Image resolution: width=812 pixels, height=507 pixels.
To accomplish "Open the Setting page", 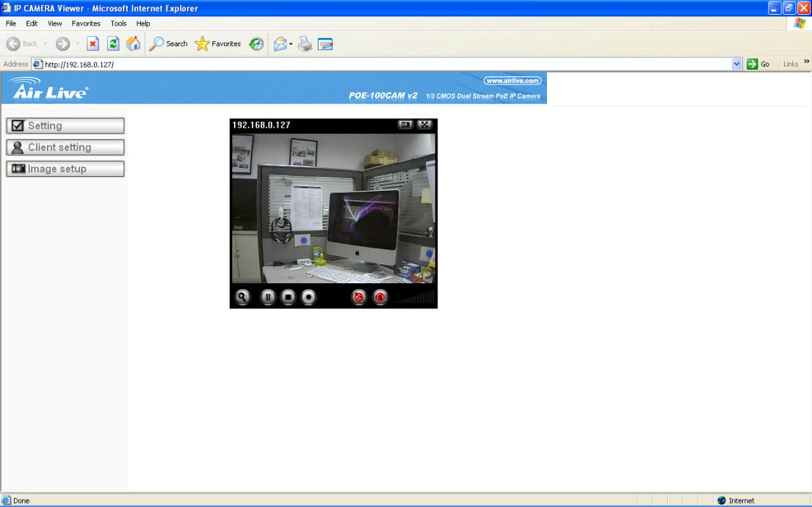I will pyautogui.click(x=65, y=125).
